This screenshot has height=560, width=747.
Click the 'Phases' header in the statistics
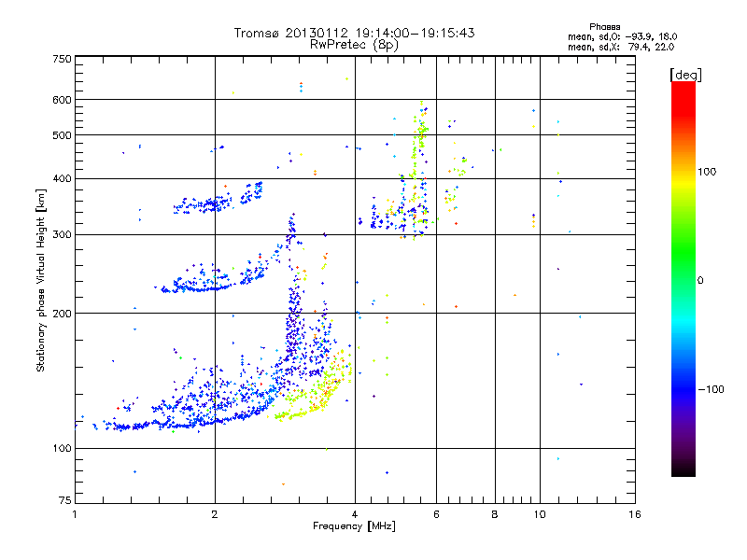604,27
